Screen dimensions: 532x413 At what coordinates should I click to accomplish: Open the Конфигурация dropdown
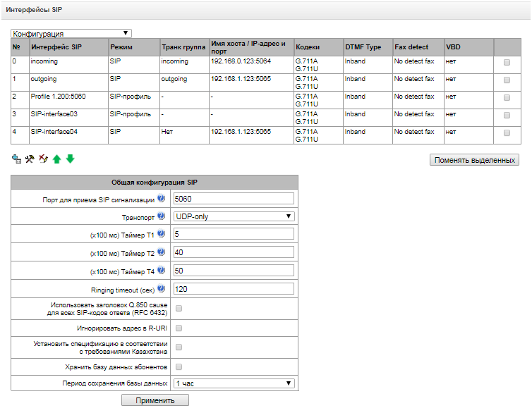[71, 33]
